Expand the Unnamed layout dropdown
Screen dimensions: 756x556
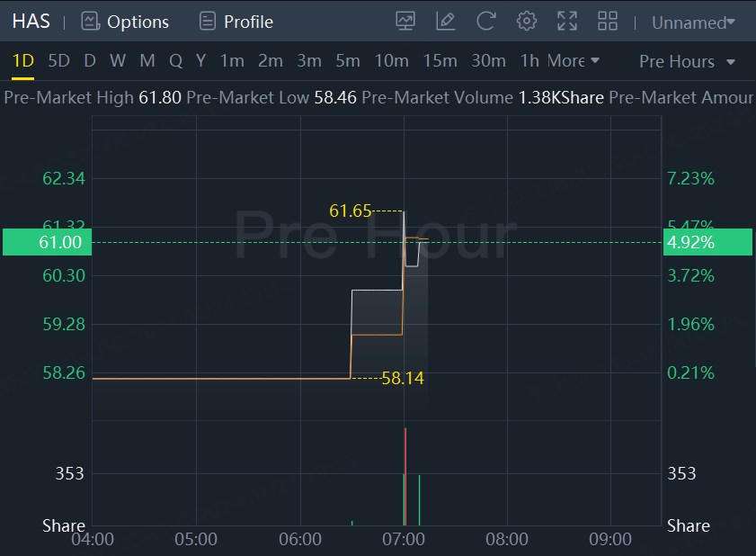(x=693, y=22)
